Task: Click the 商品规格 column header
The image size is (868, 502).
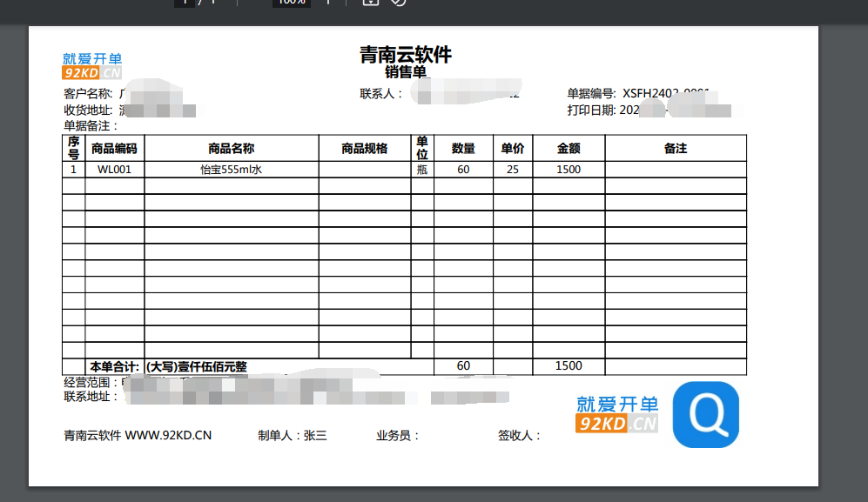Action: point(364,148)
